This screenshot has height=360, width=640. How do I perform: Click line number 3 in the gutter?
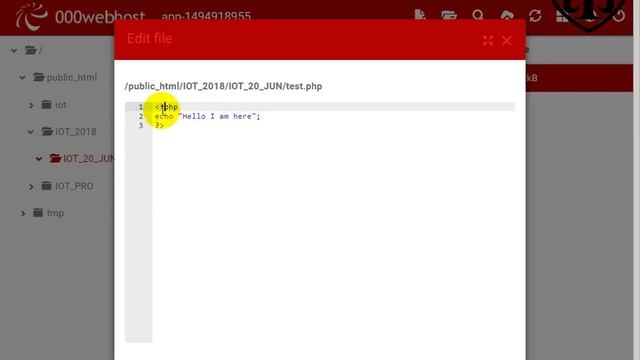(x=141, y=126)
